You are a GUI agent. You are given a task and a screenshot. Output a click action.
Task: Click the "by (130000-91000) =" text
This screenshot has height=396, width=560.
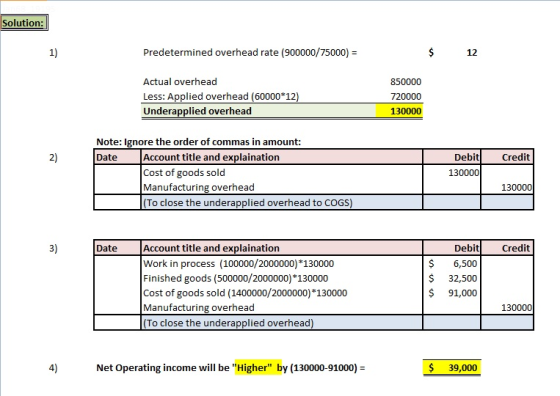click(x=321, y=368)
